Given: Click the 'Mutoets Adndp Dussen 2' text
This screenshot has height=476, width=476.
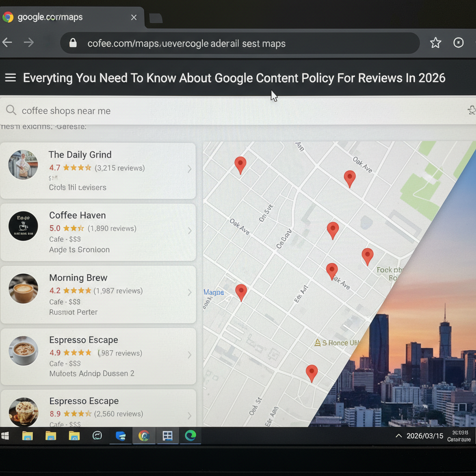Looking at the screenshot, I should click(92, 373).
